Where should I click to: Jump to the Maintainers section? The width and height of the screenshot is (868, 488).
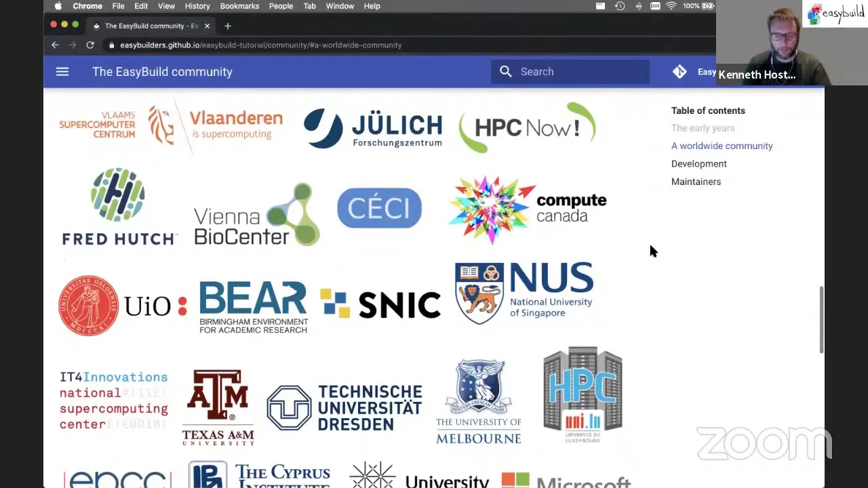tap(696, 182)
